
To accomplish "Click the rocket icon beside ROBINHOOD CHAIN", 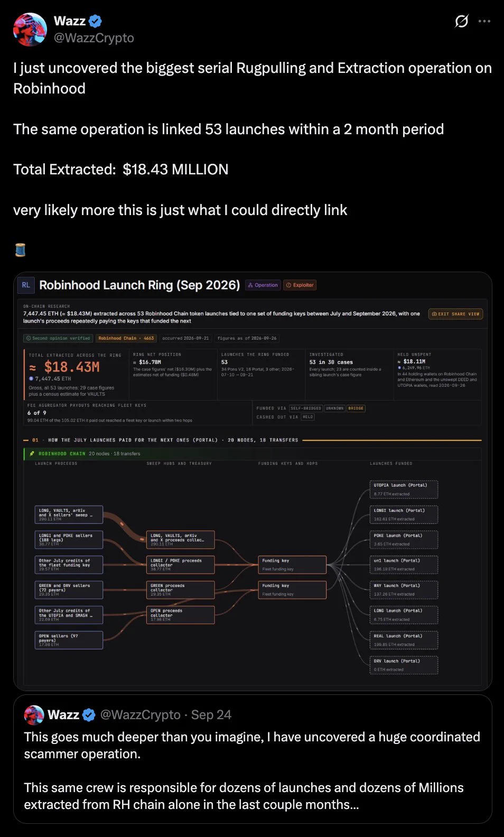I will 32,454.
